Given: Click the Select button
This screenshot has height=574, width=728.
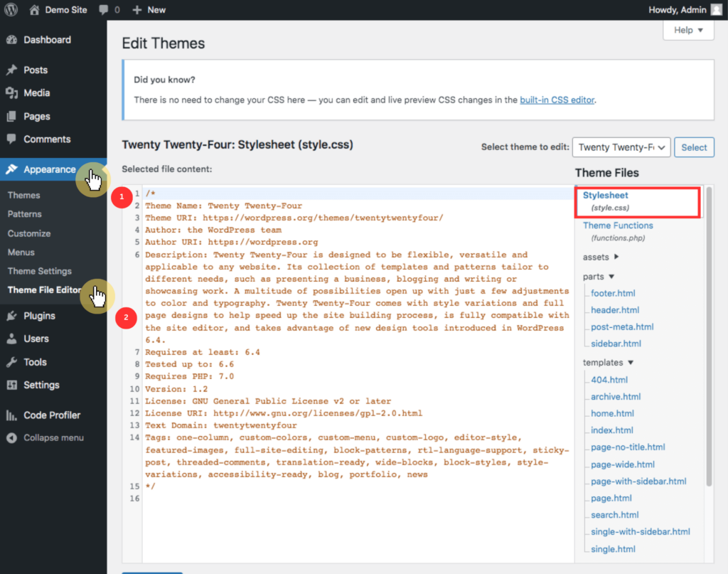Looking at the screenshot, I should point(694,147).
